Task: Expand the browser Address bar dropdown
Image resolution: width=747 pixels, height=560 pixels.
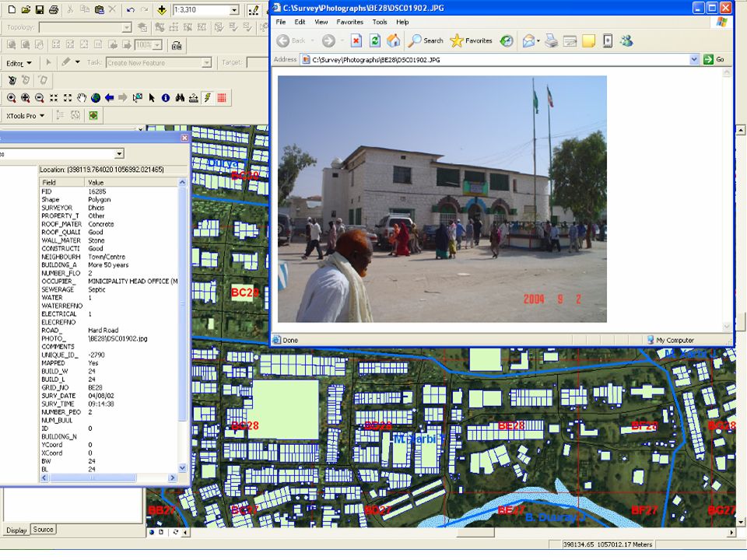Action: coord(694,60)
